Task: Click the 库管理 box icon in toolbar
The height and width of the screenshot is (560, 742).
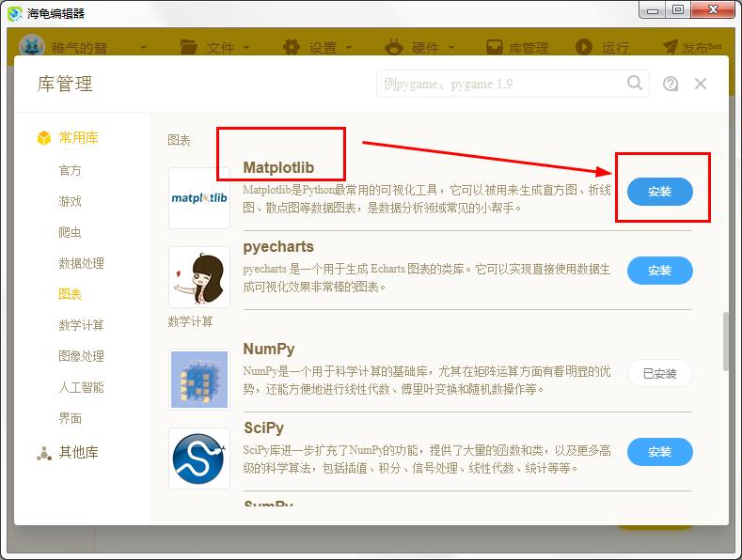Action: tap(495, 47)
